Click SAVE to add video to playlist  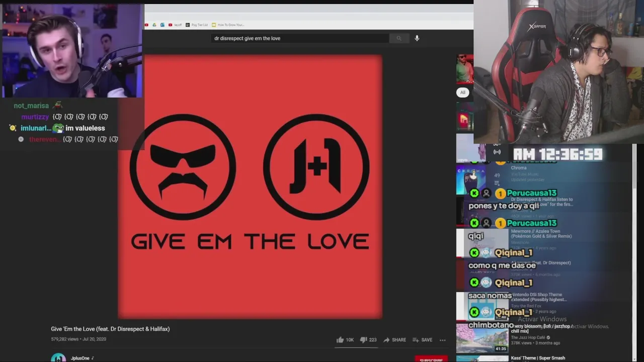tap(422, 340)
